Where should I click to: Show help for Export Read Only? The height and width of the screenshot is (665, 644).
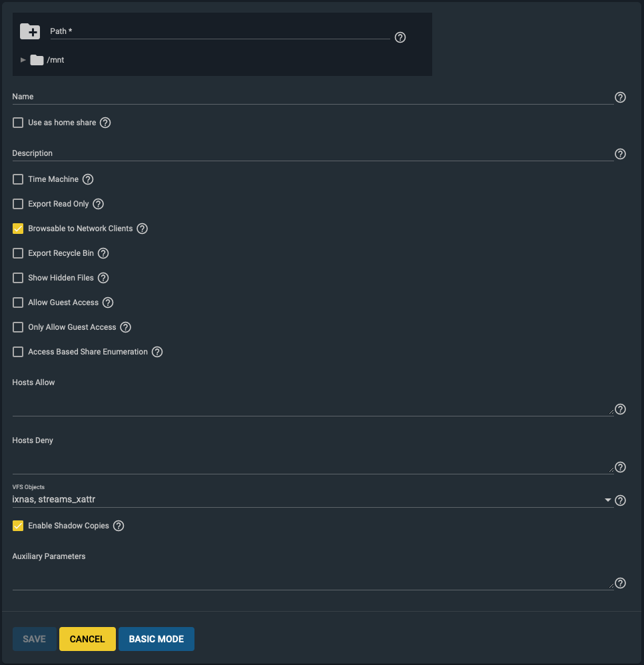point(98,204)
